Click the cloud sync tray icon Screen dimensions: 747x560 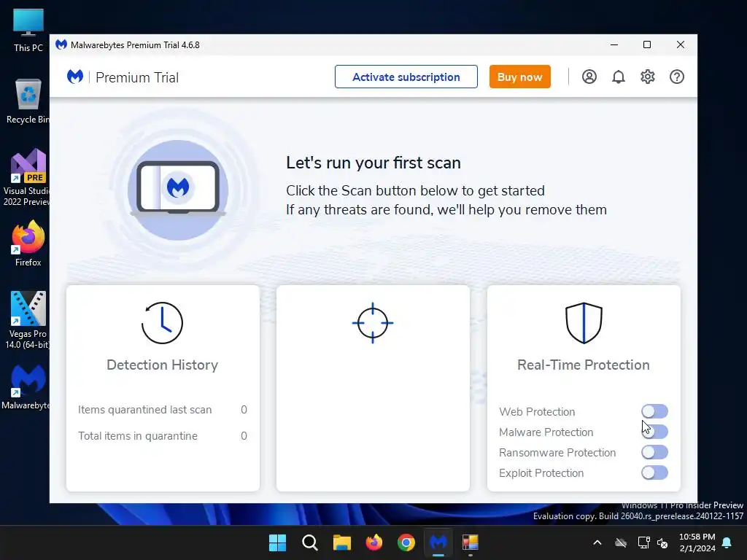[620, 542]
